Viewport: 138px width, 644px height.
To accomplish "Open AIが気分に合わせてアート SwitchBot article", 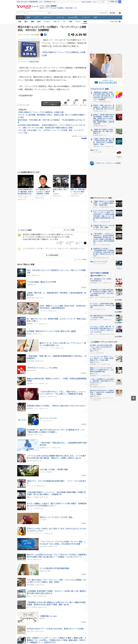I will tap(55, 629).
